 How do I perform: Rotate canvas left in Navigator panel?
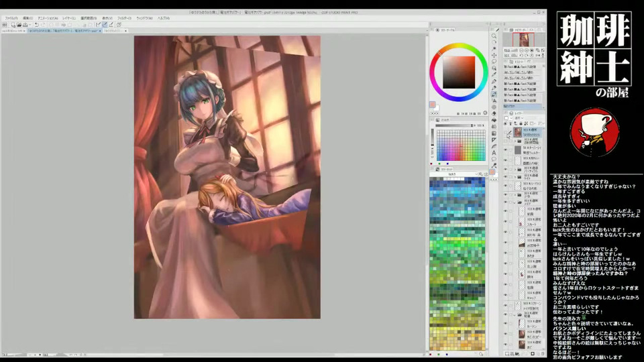tap(521, 55)
